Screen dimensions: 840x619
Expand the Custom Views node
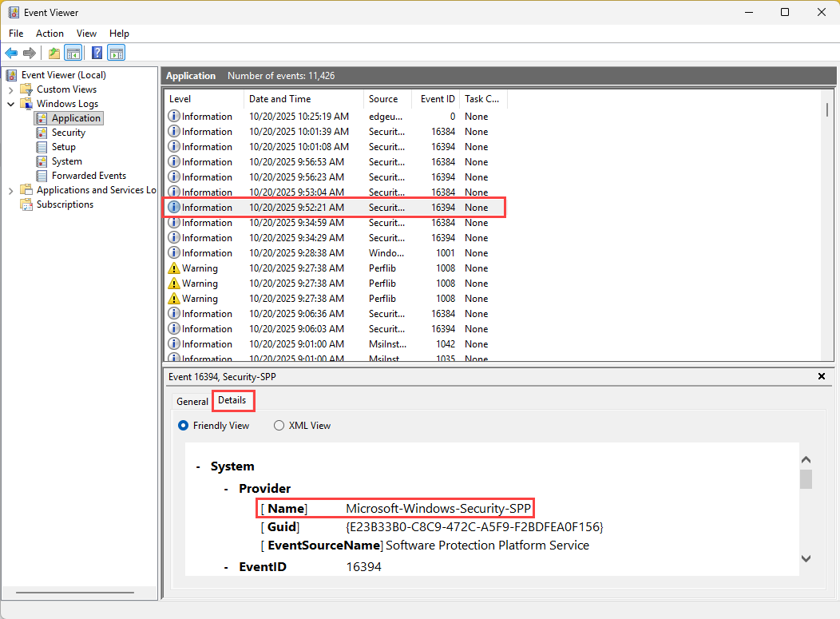pos(11,89)
